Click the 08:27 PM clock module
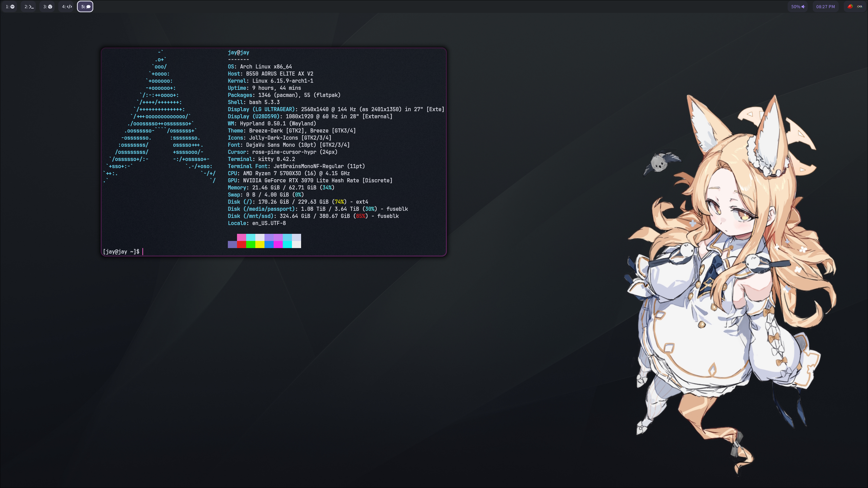Viewport: 868px width, 488px height. (825, 6)
